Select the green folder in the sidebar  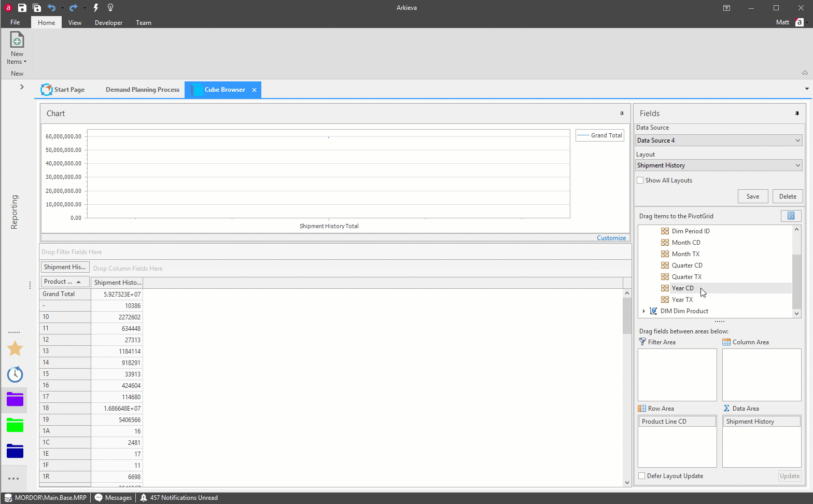(15, 425)
